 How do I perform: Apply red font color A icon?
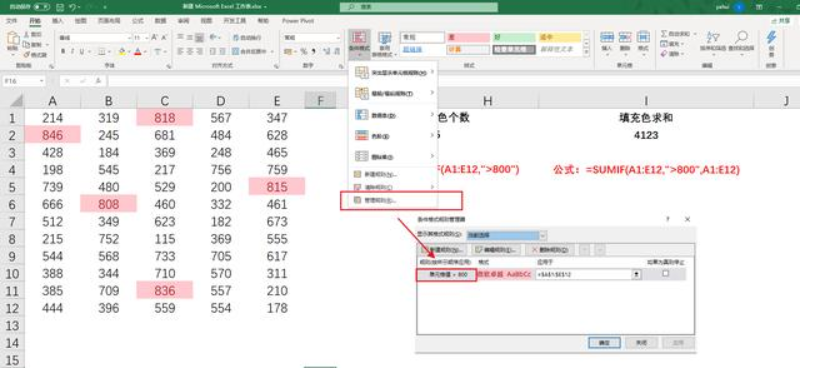click(x=138, y=51)
